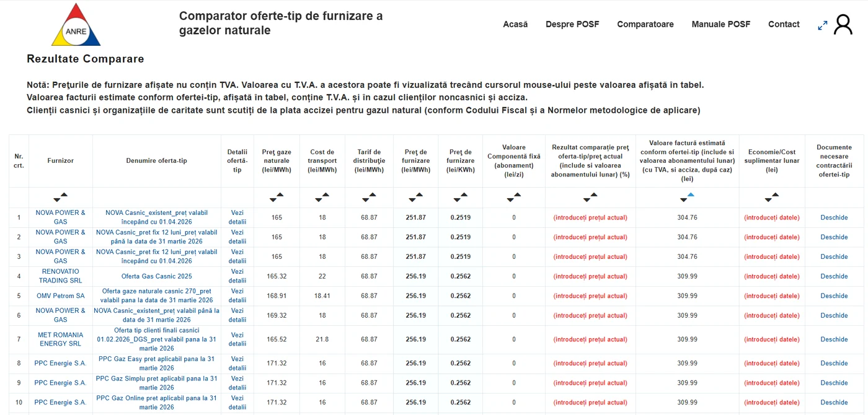Select gas price 169.32 cell
Screen dimensions: 868x415
pos(277,315)
